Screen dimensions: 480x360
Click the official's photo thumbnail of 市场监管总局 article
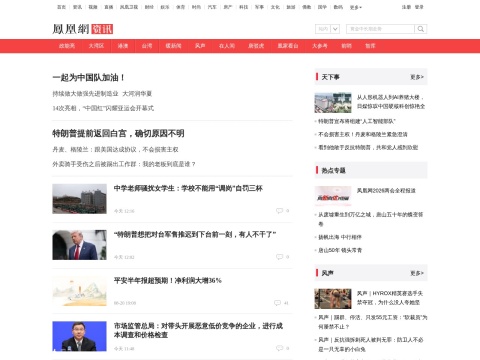[x=79, y=336]
